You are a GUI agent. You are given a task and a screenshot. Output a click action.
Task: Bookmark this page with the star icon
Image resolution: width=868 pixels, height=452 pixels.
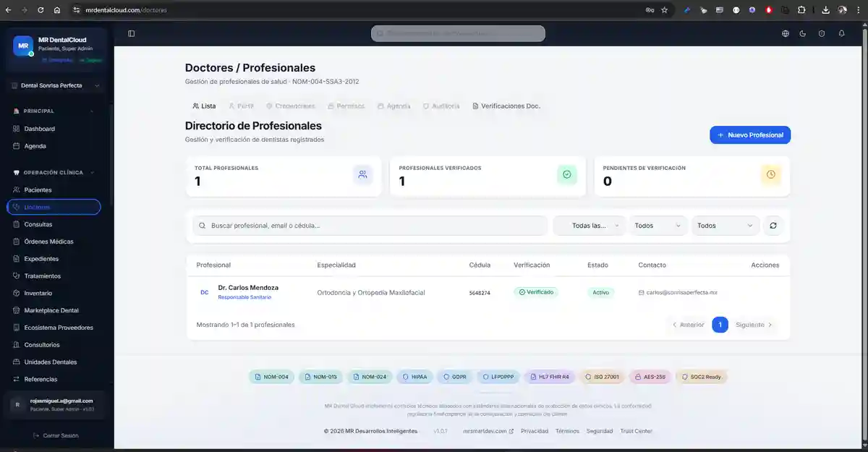click(664, 10)
